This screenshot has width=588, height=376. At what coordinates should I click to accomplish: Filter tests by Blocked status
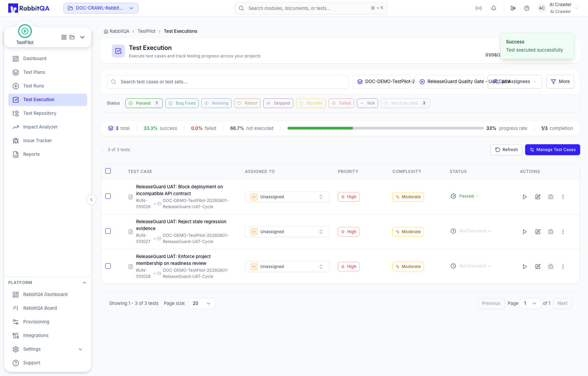[311, 103]
